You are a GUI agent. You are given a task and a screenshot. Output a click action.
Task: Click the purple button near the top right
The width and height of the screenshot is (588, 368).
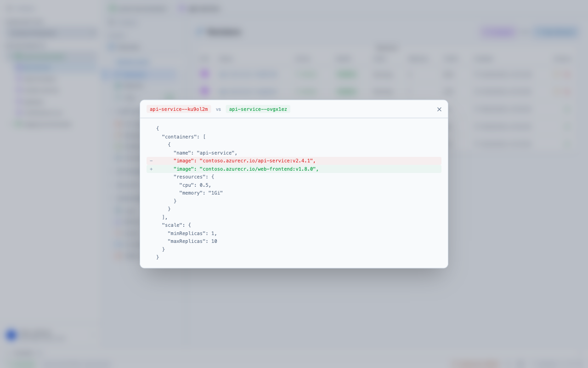point(498,32)
